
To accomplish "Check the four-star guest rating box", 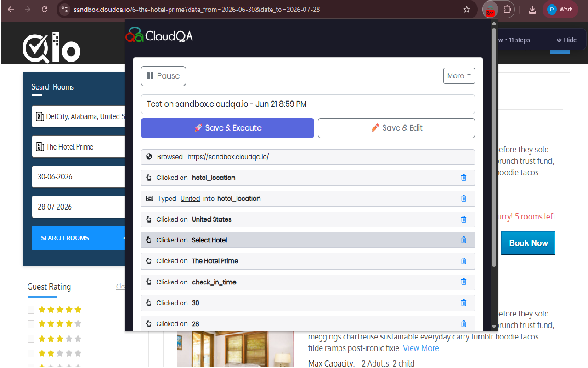I will click(31, 324).
